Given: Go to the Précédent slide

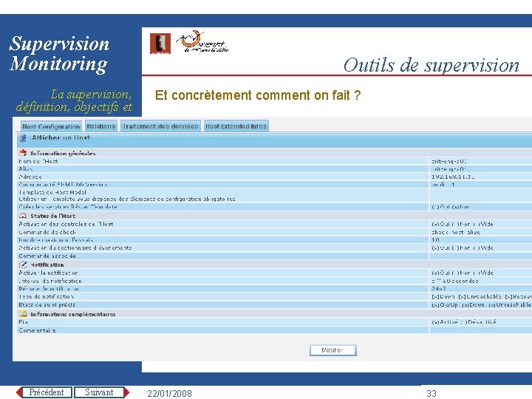Looking at the screenshot, I should click(x=47, y=392).
